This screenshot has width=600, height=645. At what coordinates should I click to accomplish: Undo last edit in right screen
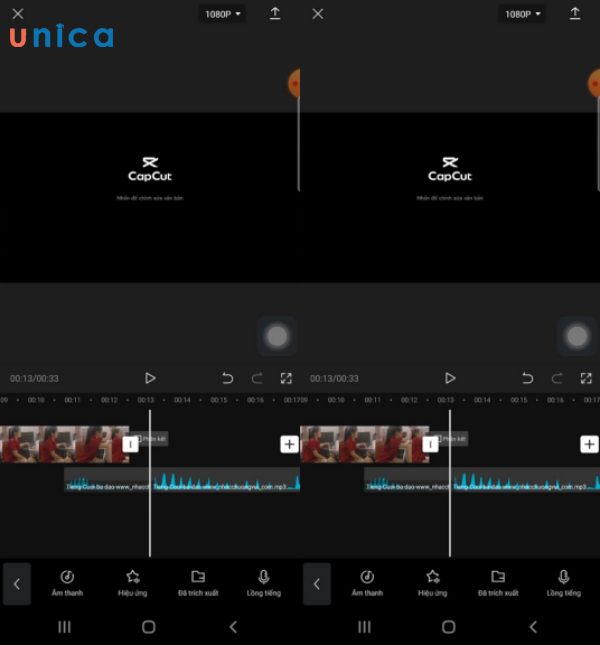tap(527, 378)
